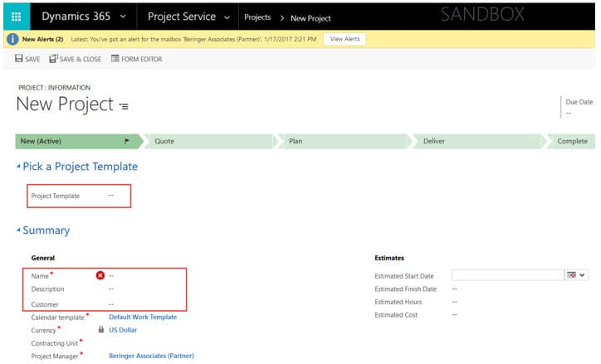The image size is (601, 364).
Task: Click the Dynamics 365 title text
Action: [76, 17]
